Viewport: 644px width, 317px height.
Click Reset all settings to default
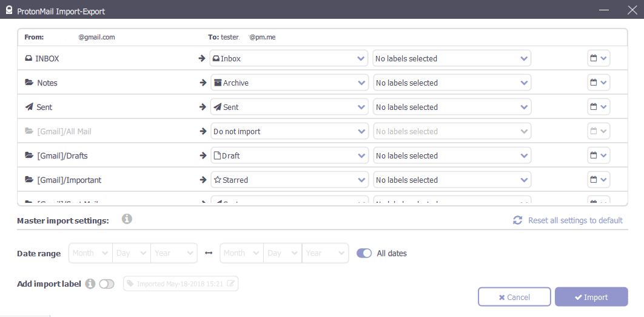[x=575, y=220]
